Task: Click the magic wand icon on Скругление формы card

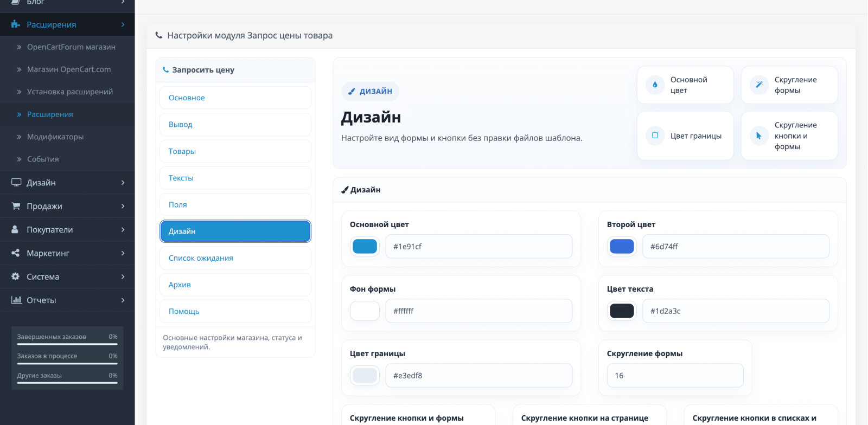Action: point(759,85)
